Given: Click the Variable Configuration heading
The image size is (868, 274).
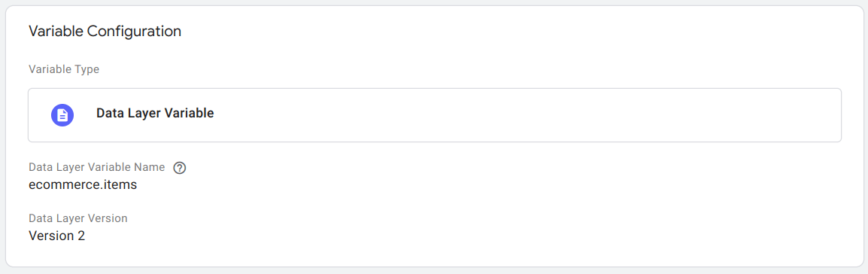Looking at the screenshot, I should pyautogui.click(x=105, y=31).
